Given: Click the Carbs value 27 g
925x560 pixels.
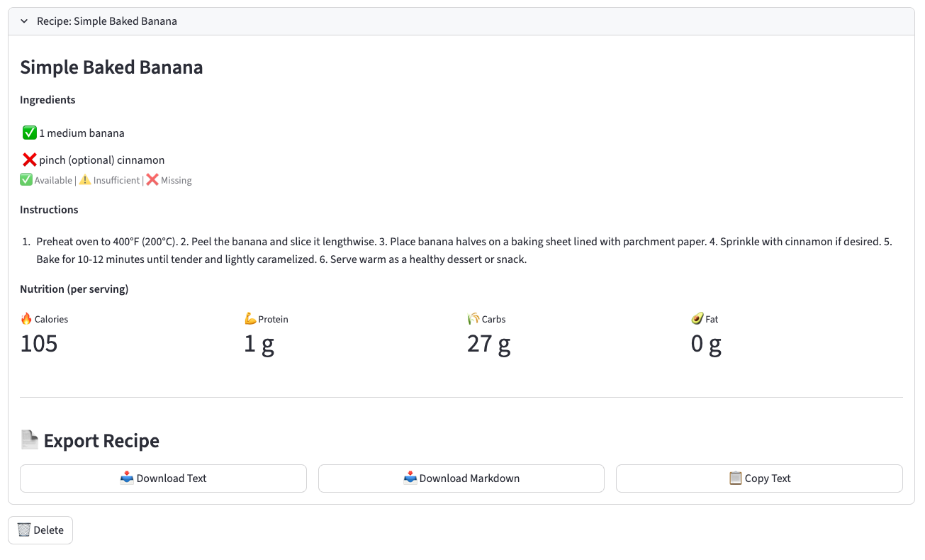Looking at the screenshot, I should click(488, 344).
